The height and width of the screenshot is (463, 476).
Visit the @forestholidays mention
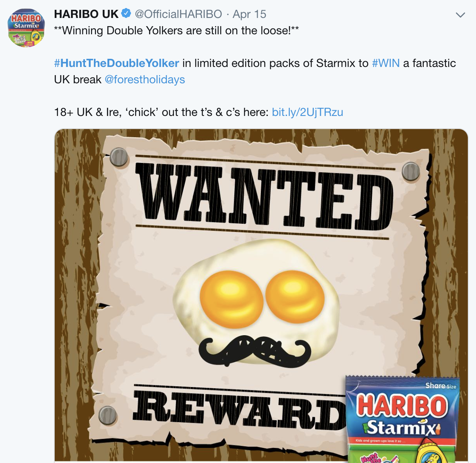(x=145, y=80)
